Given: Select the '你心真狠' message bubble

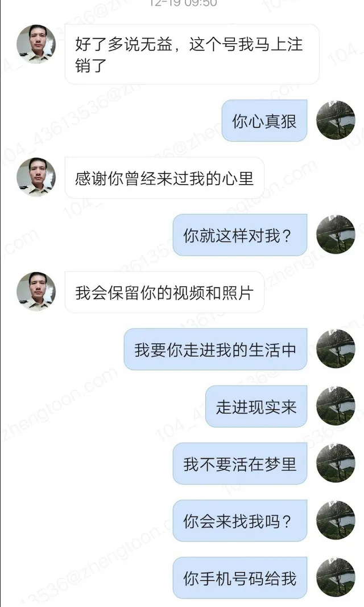Looking at the screenshot, I should (264, 120).
